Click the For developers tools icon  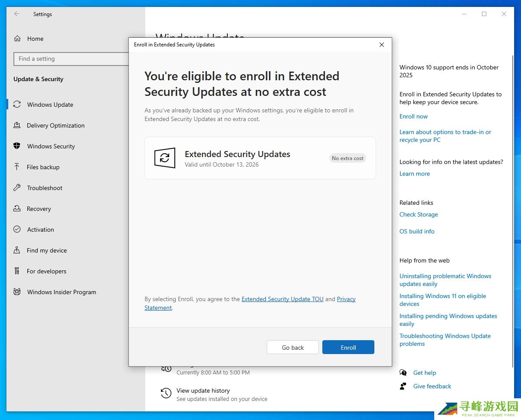tap(17, 271)
